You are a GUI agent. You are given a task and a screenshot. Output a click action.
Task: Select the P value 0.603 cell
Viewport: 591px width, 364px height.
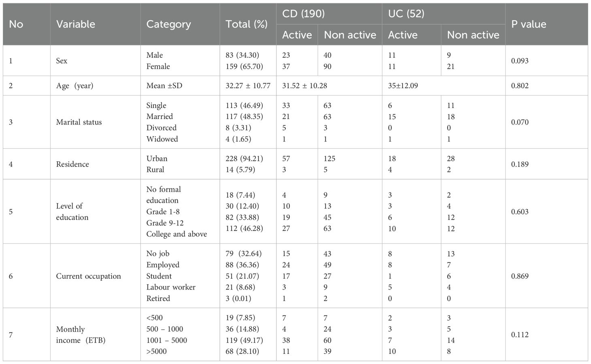[x=520, y=212]
